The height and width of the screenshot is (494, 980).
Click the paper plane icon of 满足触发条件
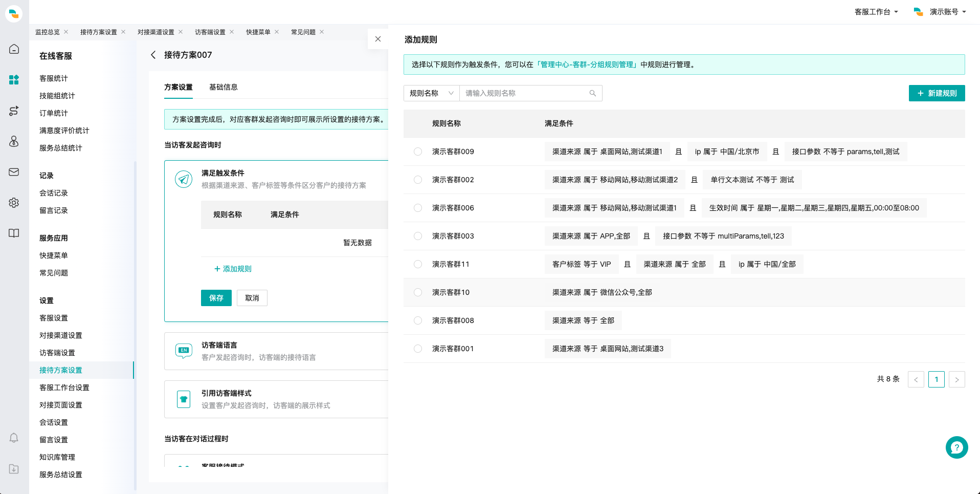184,179
